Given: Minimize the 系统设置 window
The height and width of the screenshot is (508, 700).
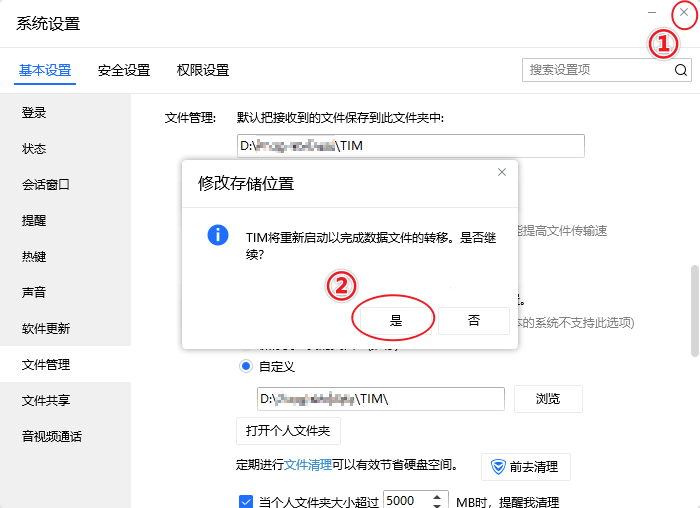Looking at the screenshot, I should point(652,12).
